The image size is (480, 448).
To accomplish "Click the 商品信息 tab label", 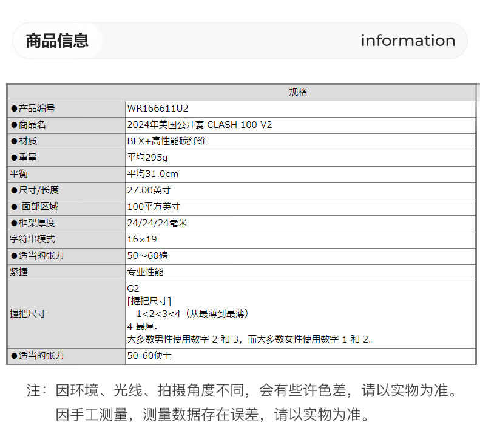I will point(57,41).
